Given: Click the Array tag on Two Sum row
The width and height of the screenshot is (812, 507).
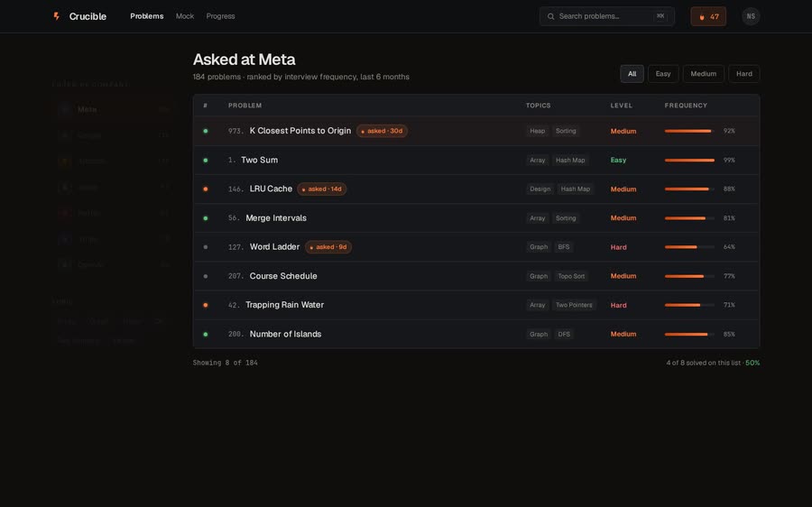Looking at the screenshot, I should (x=537, y=160).
